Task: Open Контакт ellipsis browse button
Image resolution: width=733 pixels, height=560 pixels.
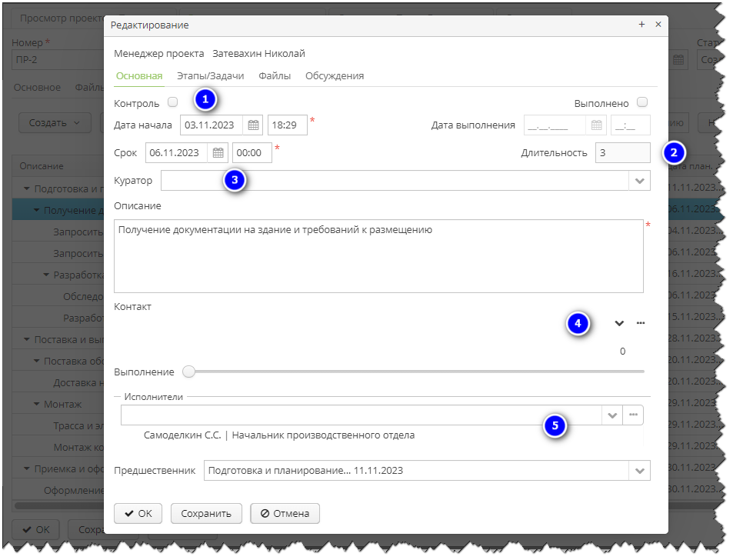Action: 641,324
